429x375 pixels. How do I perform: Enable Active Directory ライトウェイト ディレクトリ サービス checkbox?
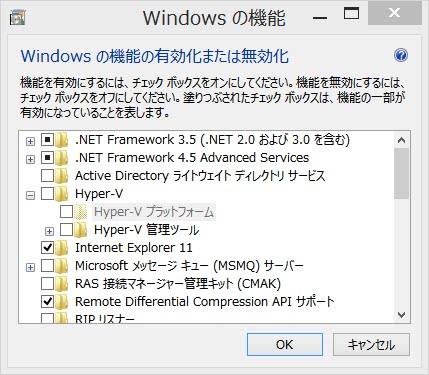(x=47, y=176)
